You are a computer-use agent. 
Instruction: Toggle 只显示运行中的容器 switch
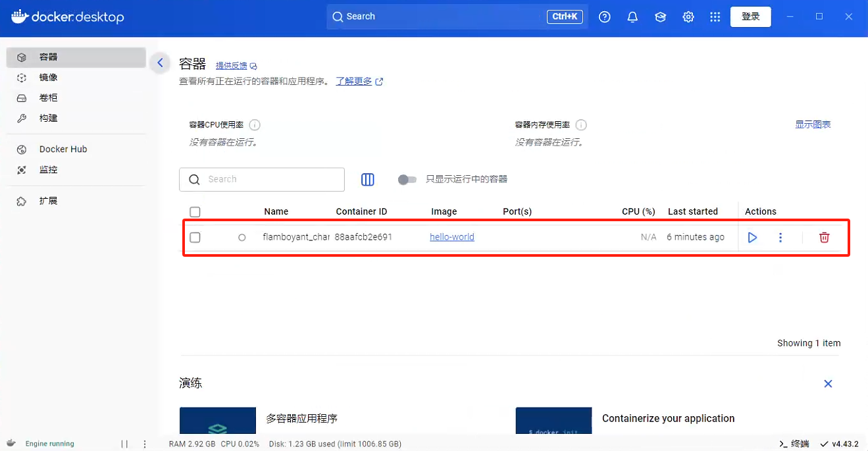tap(407, 180)
